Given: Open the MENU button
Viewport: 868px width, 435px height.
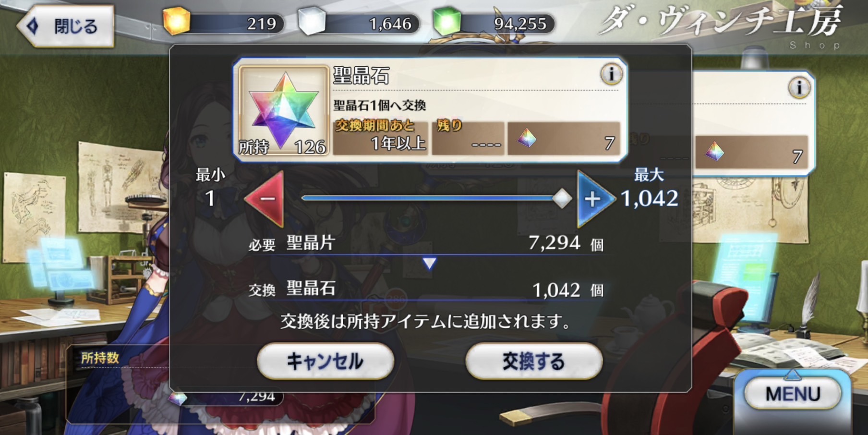Looking at the screenshot, I should (793, 394).
